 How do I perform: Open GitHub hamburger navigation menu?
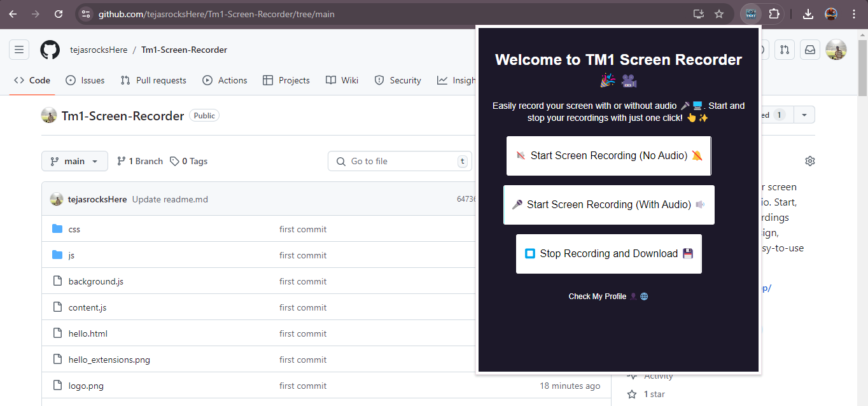19,50
